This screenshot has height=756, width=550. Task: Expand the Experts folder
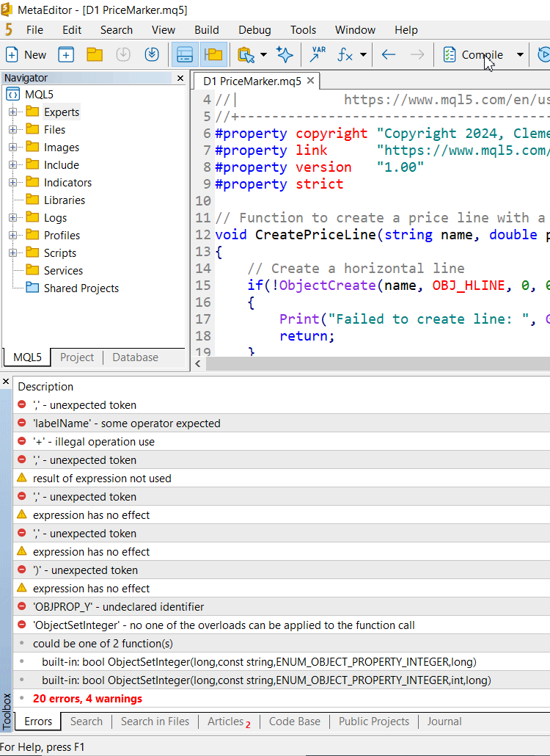click(x=12, y=112)
